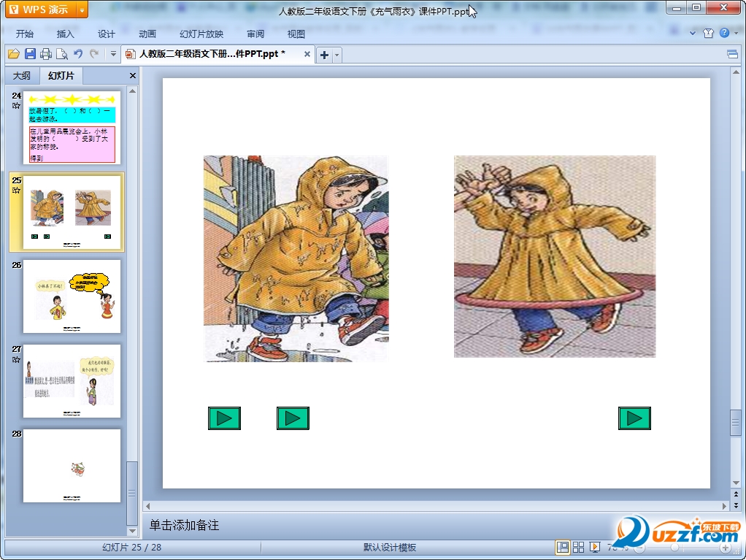Click the thumbnail panel scroll up arrow
This screenshot has height=560, width=746.
tap(133, 91)
